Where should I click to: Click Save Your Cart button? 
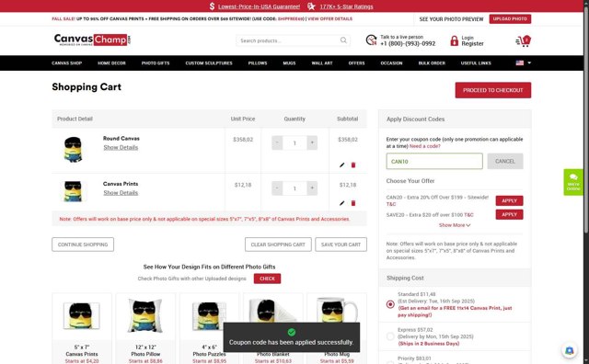pyautogui.click(x=341, y=245)
